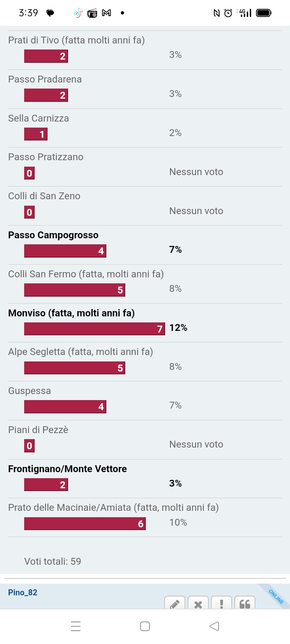Tap the quote post icon
Screen dimensions: 290x644
pyautogui.click(x=245, y=603)
